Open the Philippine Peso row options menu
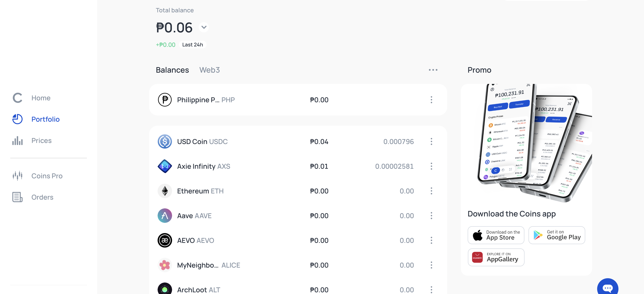This screenshot has width=644, height=294. [431, 100]
